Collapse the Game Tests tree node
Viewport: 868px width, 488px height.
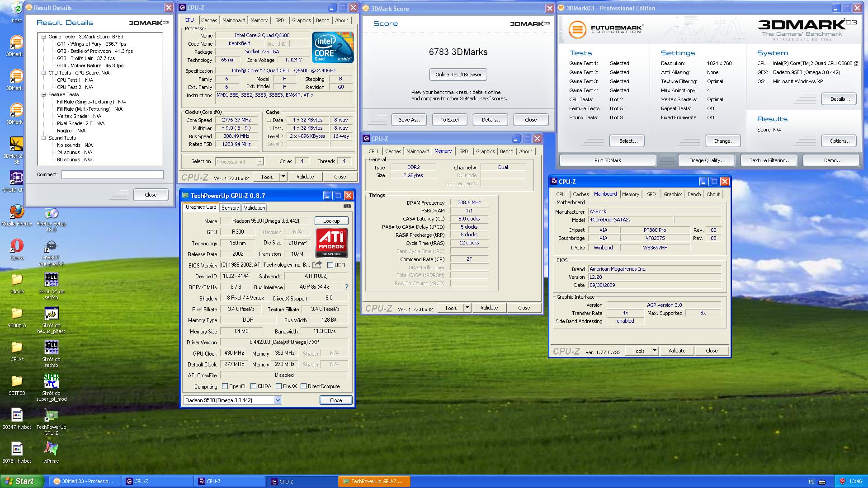[44, 37]
